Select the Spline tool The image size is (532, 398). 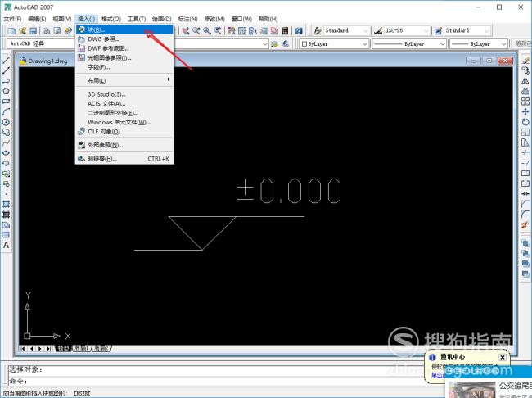pos(6,142)
